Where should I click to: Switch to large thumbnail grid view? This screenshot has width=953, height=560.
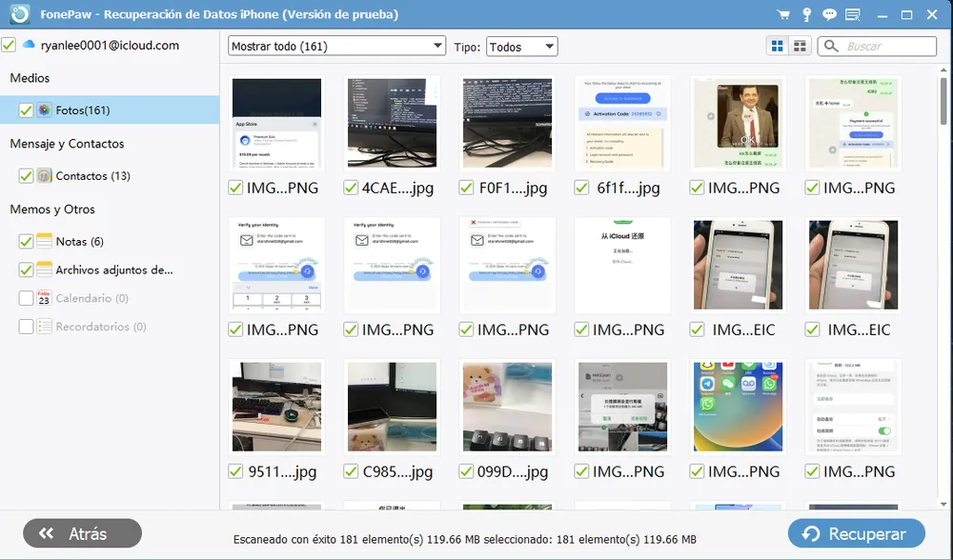coord(778,46)
